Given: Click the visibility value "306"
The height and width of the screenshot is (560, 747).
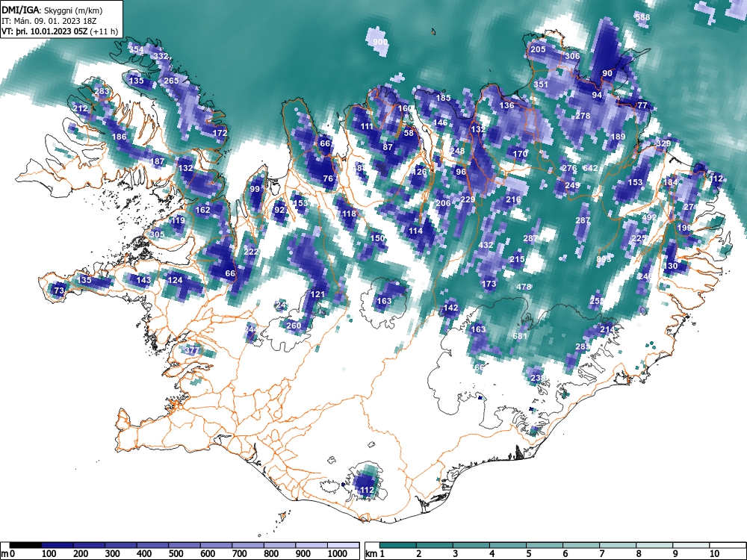Looking at the screenshot, I should pos(572,56).
